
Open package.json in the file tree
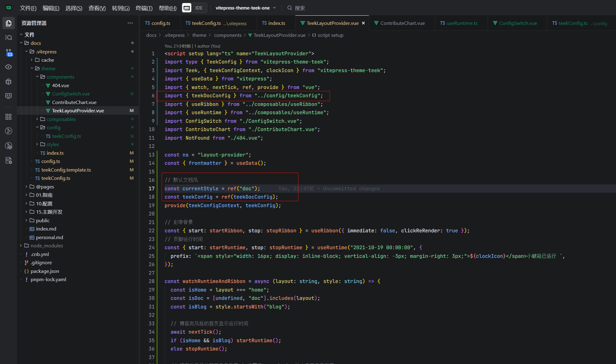point(45,271)
